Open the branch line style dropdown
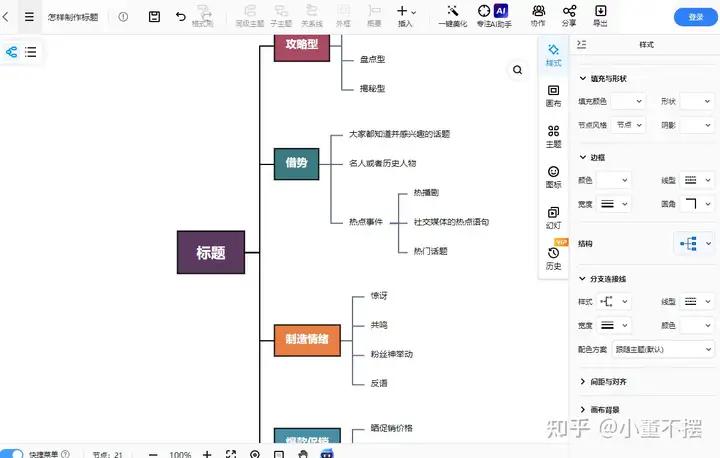This screenshot has height=458, width=720. pyautogui.click(x=613, y=301)
